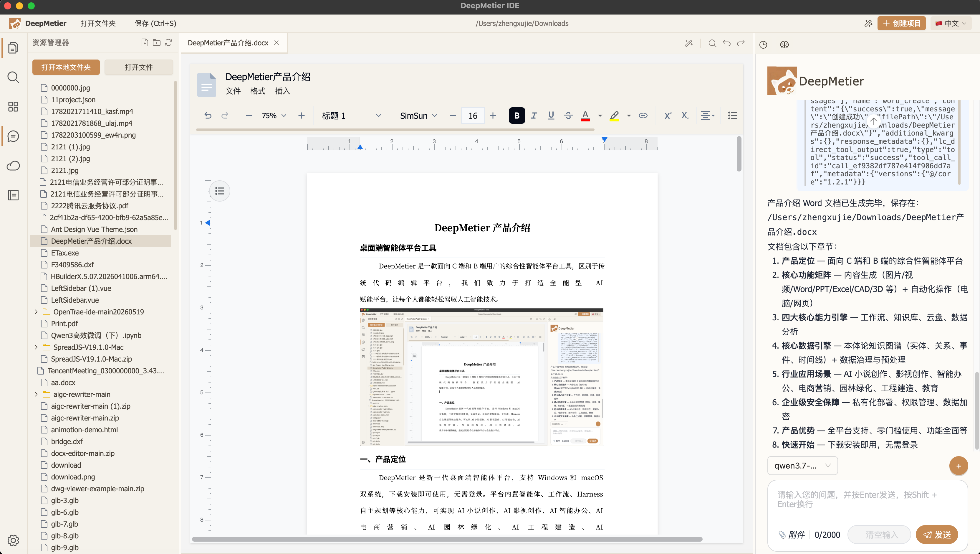Toggle underline formatting

(x=551, y=116)
